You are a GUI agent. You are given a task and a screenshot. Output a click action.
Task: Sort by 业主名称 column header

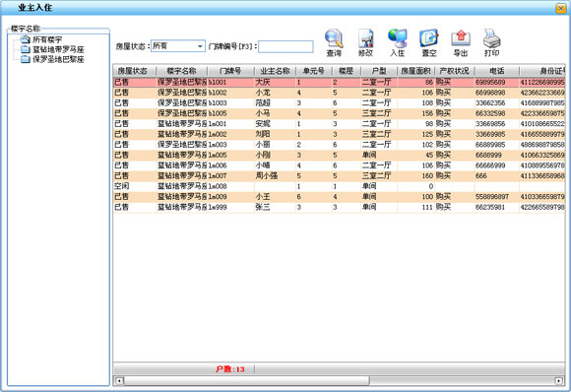click(275, 71)
